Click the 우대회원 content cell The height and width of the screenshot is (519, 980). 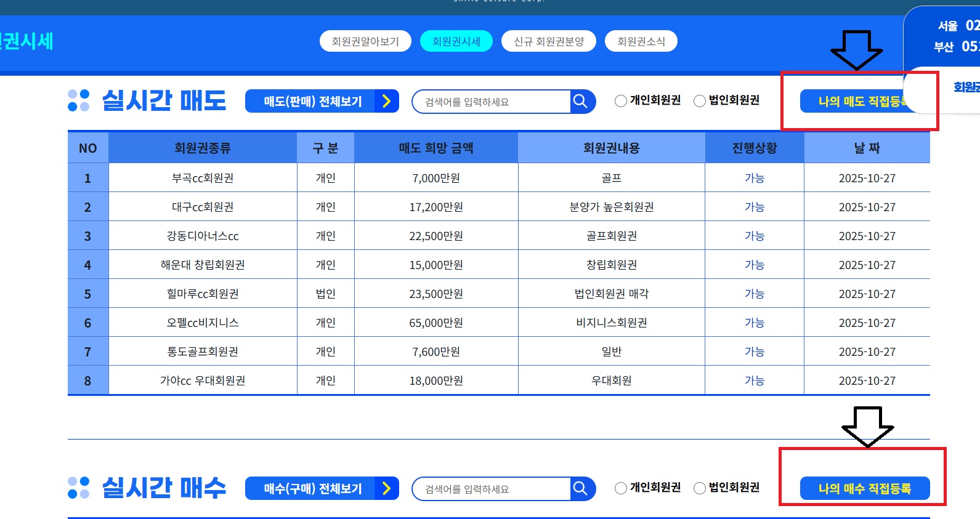(612, 380)
